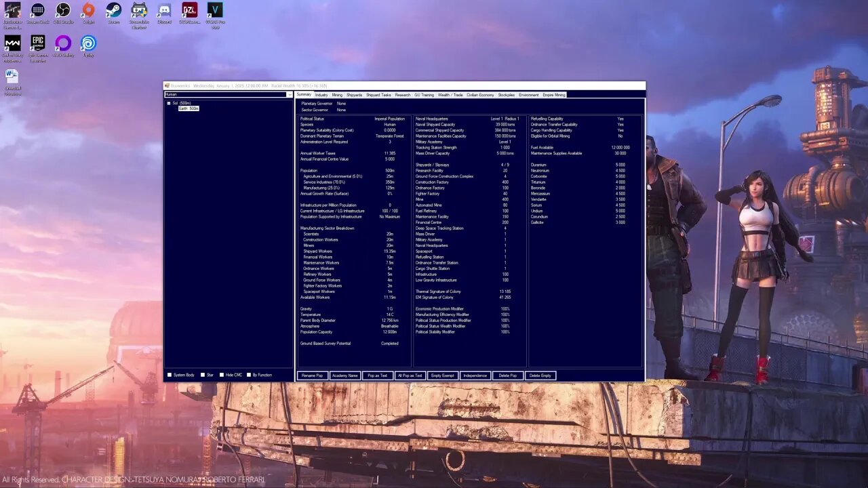The height and width of the screenshot is (488, 868).
Task: Open the Empire Mining tab
Action: click(x=554, y=95)
